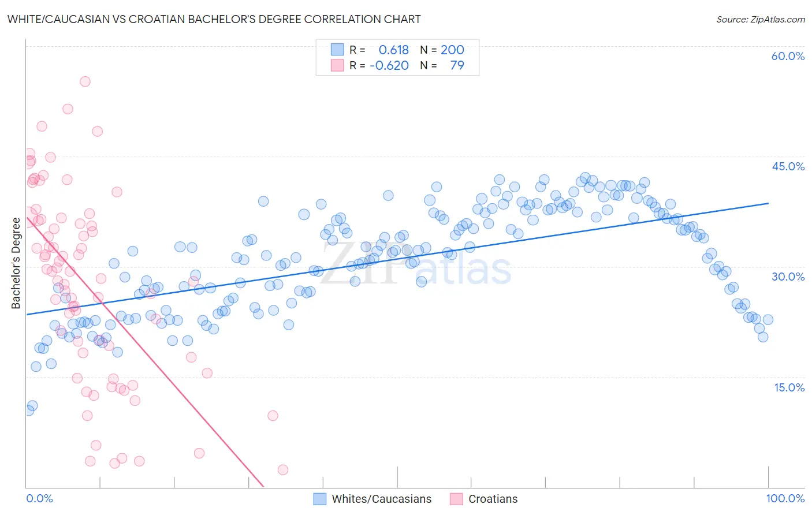Click the 30.0% y-axis label
The width and height of the screenshot is (812, 515).
coord(788,277)
